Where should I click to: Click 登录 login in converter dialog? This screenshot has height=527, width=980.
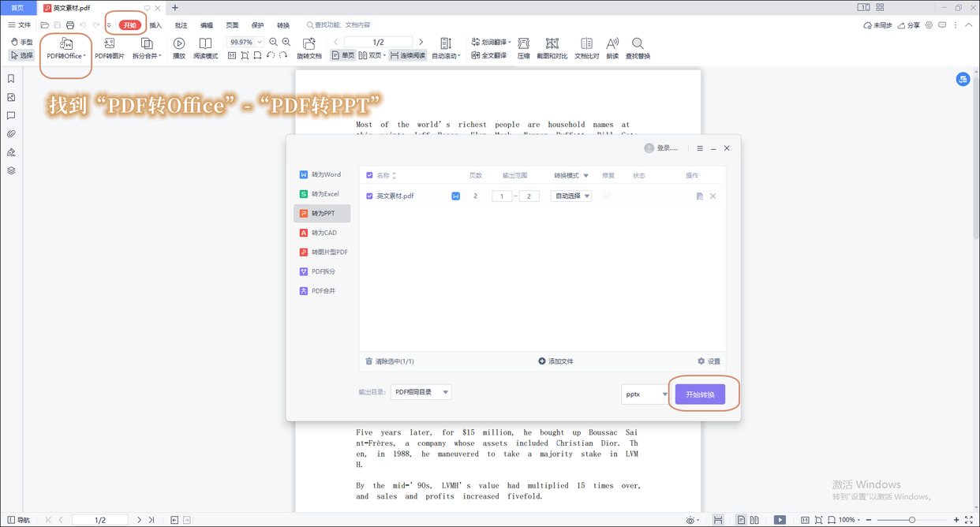coord(661,148)
